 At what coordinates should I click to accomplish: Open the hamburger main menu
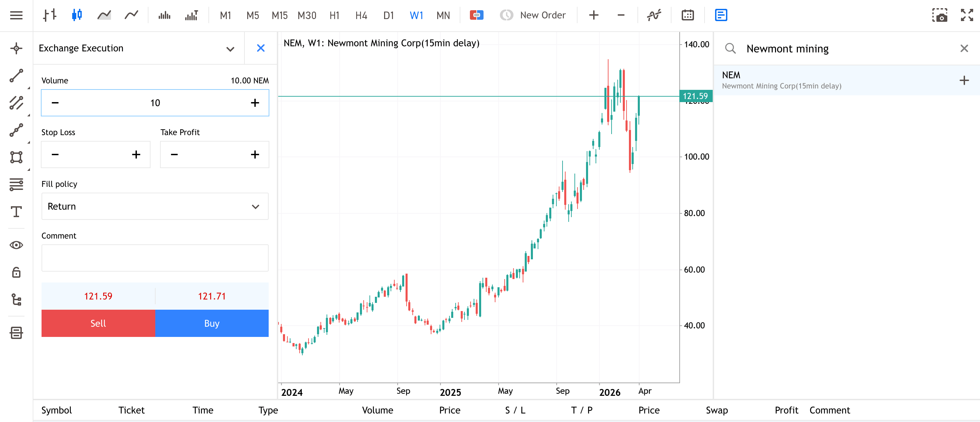16,15
